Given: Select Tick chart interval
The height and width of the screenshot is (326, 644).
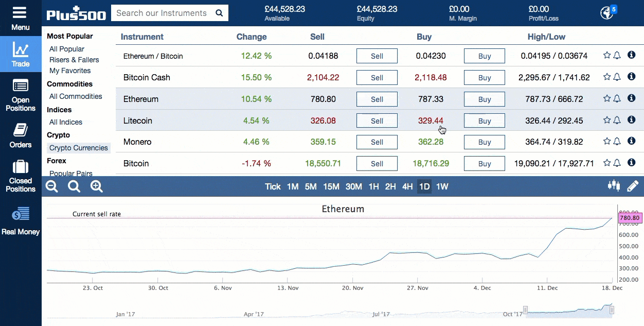Looking at the screenshot, I should 273,186.
